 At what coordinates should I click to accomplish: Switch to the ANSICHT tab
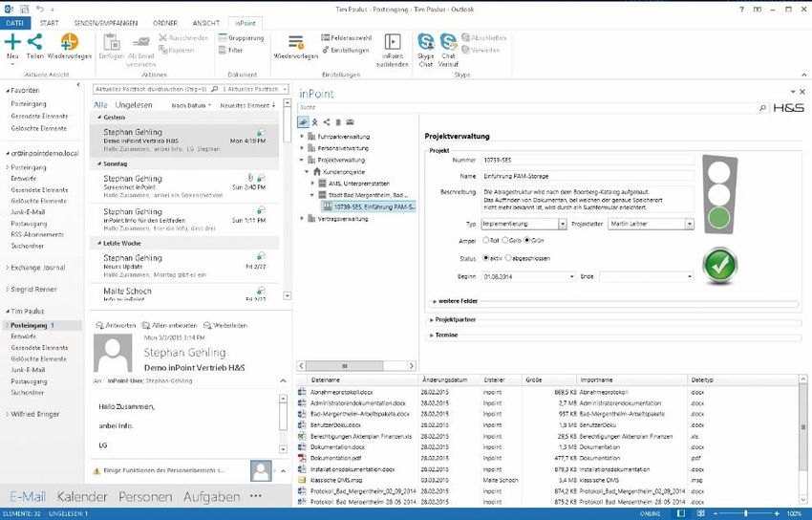pyautogui.click(x=206, y=23)
